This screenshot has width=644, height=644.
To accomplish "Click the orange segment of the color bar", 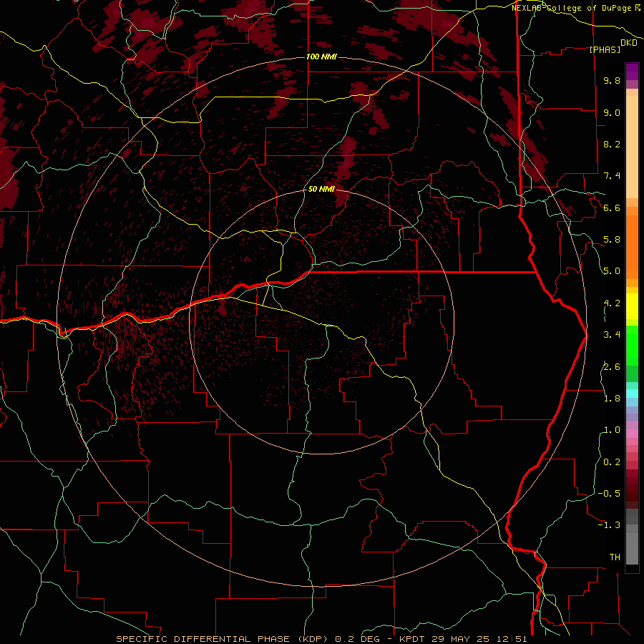I will (632, 246).
